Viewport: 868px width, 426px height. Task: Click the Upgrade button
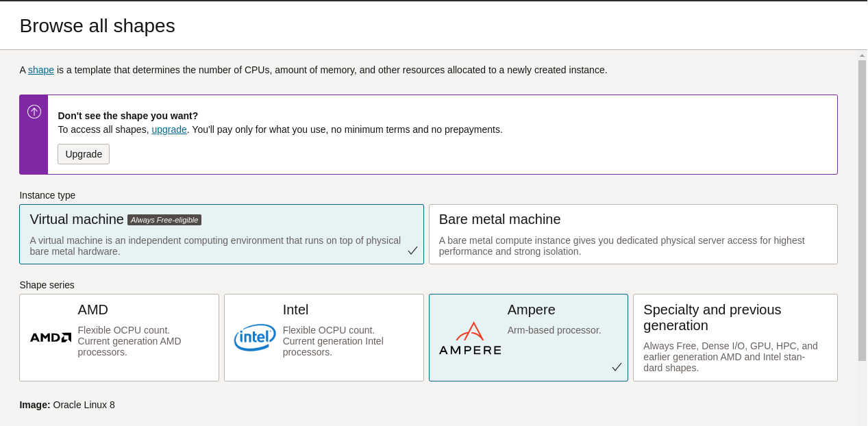[x=83, y=154]
